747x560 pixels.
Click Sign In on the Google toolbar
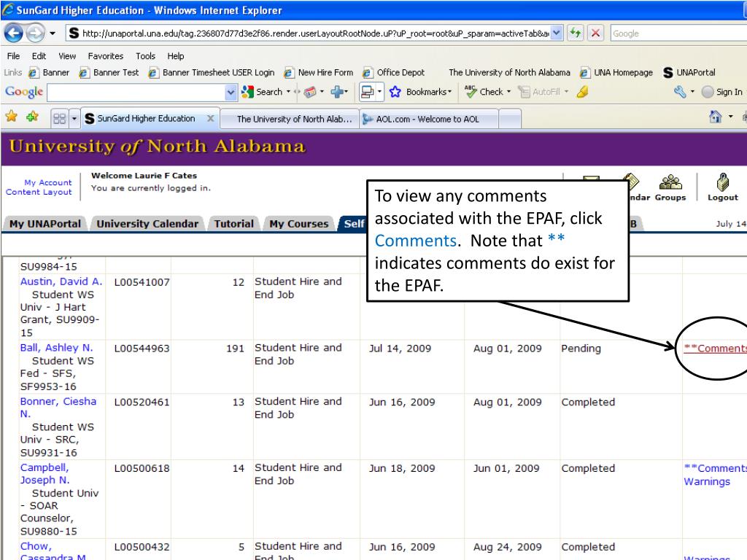click(x=722, y=92)
